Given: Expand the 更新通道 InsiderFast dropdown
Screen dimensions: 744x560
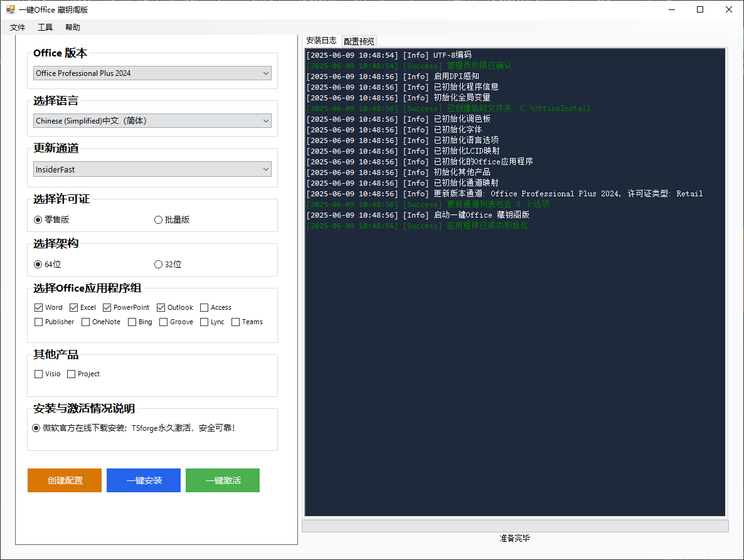Looking at the screenshot, I should point(152,169).
